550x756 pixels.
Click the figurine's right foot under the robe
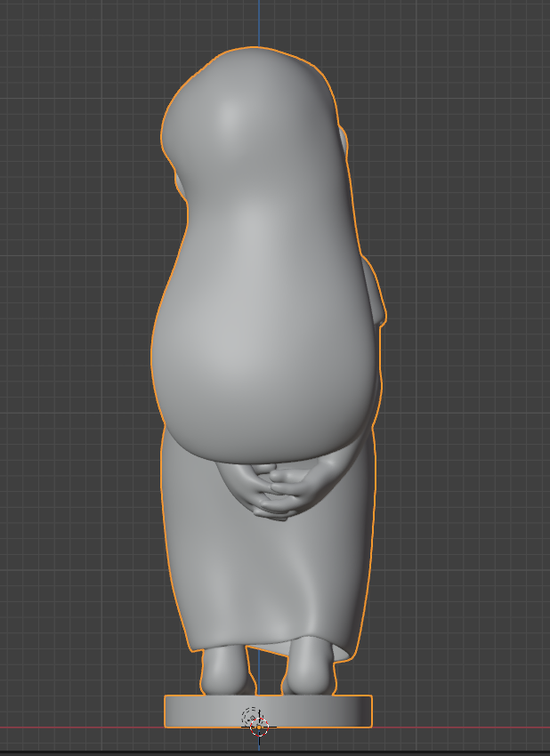click(308, 668)
